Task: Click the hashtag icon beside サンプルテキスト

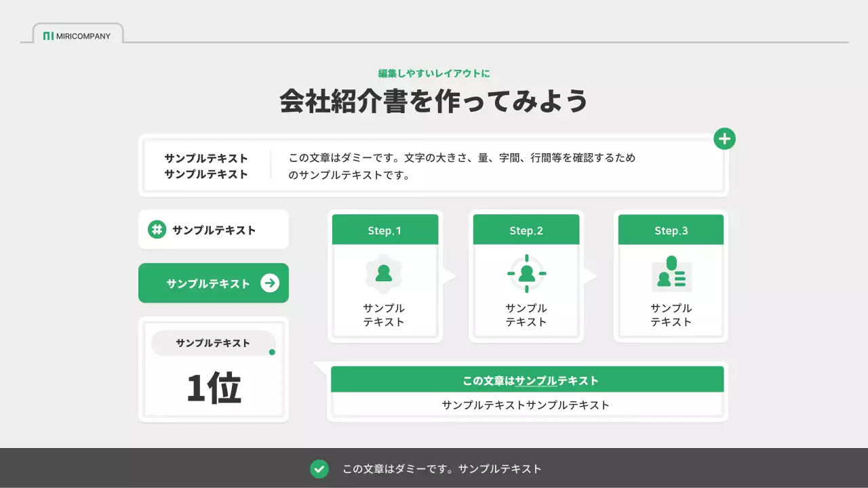Action: click(x=157, y=230)
